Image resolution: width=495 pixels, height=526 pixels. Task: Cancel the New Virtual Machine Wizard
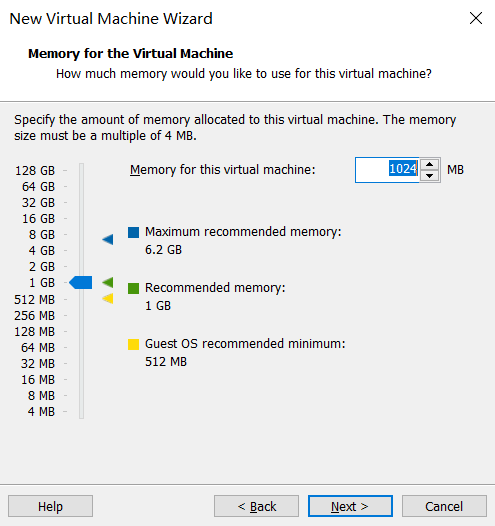[x=444, y=506]
